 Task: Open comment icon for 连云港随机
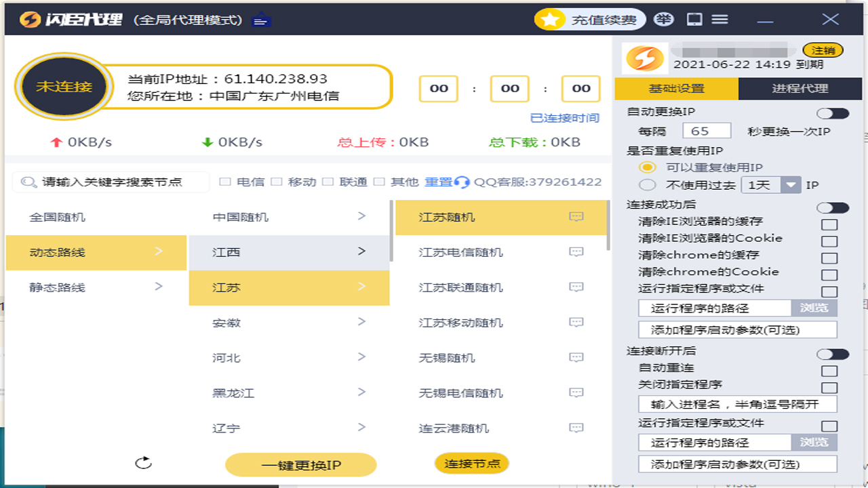(576, 428)
